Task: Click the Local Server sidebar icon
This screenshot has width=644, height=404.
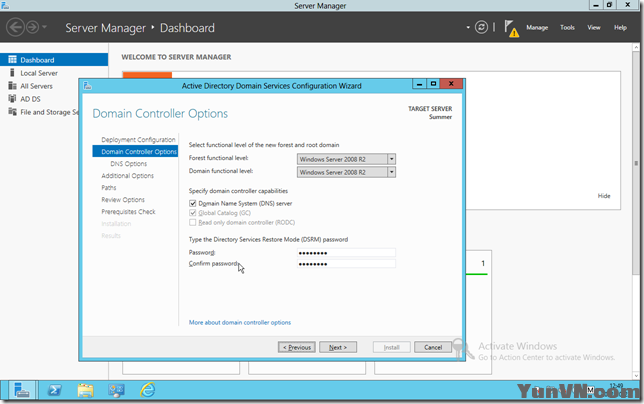Action: coord(12,73)
